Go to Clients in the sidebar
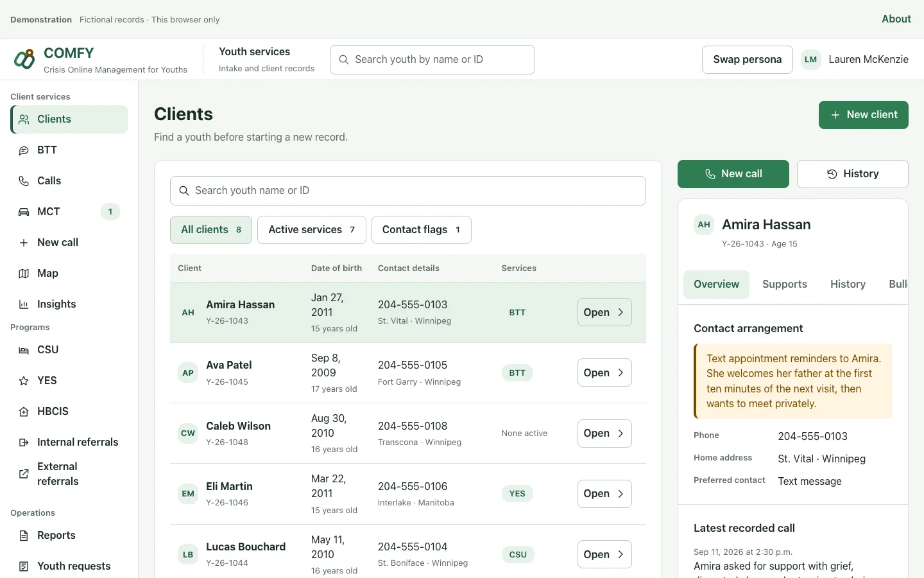This screenshot has width=924, height=578. pos(69,119)
